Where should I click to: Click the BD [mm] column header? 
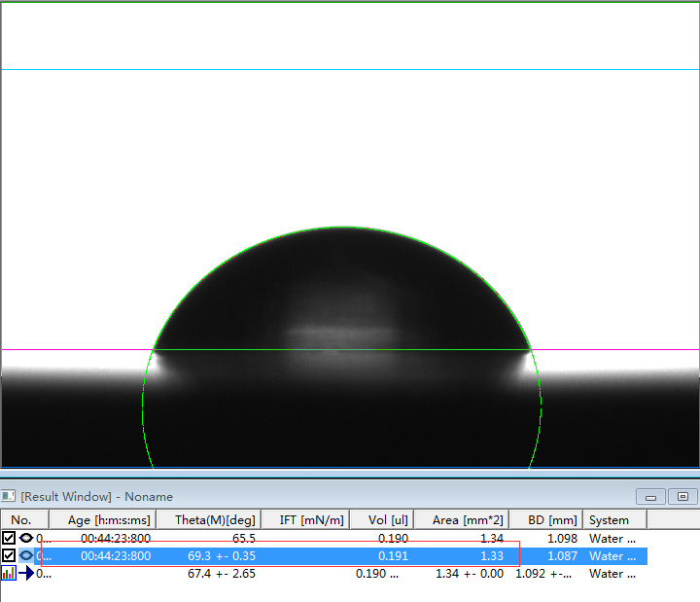(x=546, y=520)
